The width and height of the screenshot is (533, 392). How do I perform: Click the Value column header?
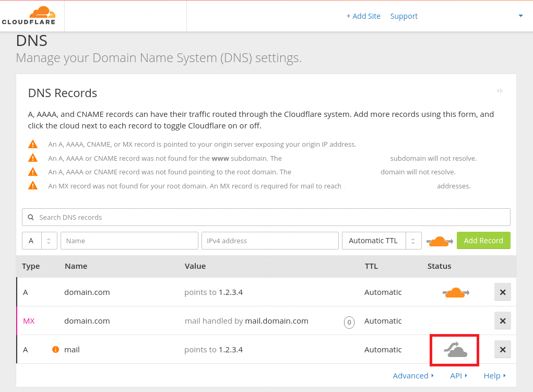(195, 266)
